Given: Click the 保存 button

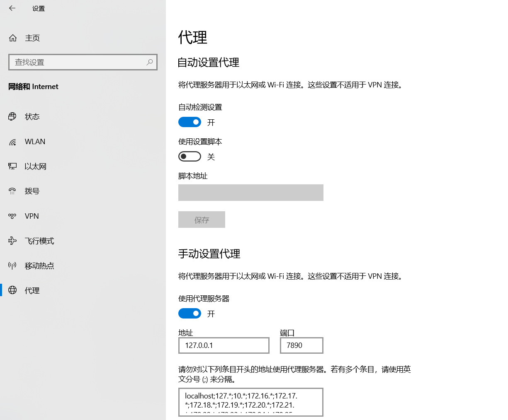Looking at the screenshot, I should coord(202,220).
